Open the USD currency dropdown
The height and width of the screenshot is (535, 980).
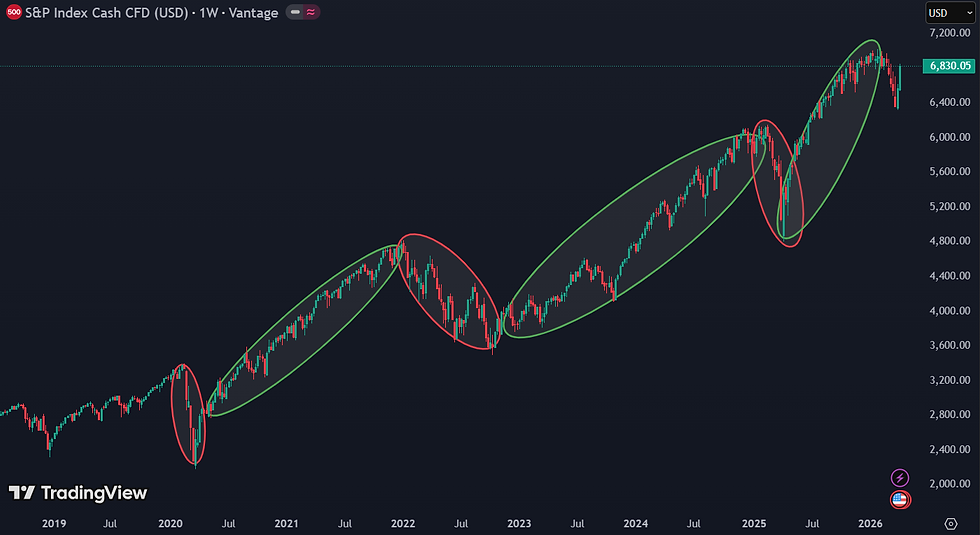point(950,12)
